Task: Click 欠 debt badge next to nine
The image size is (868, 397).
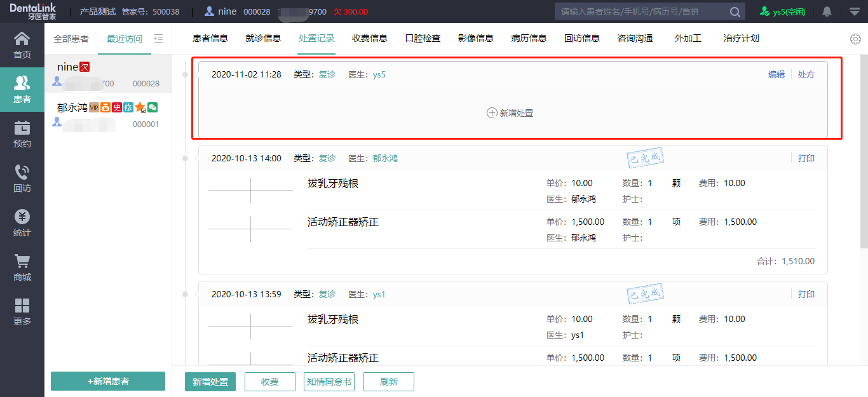Action: 85,67
